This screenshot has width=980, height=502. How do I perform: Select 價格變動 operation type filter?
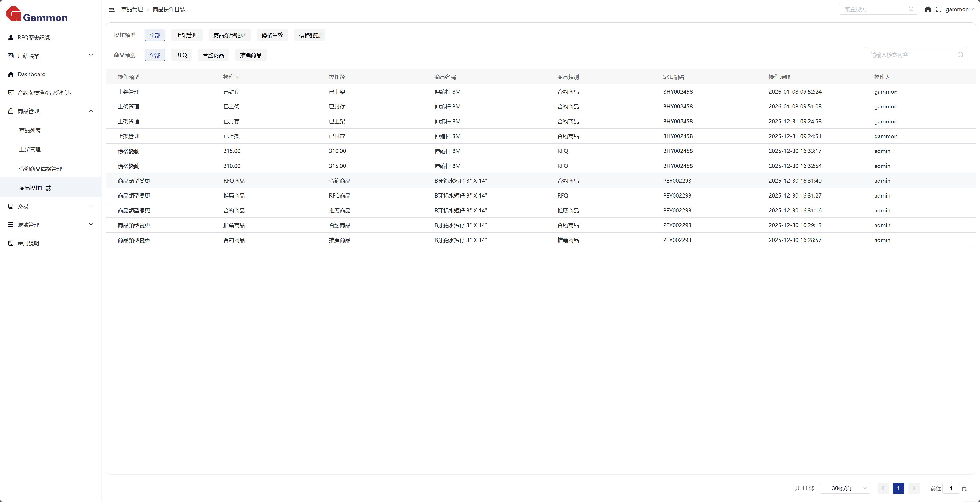click(x=309, y=35)
